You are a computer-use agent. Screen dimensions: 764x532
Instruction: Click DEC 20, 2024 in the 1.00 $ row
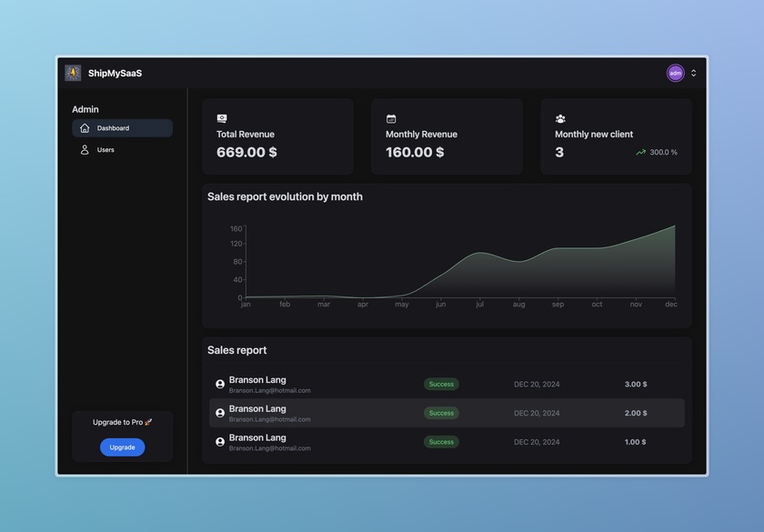click(x=537, y=442)
